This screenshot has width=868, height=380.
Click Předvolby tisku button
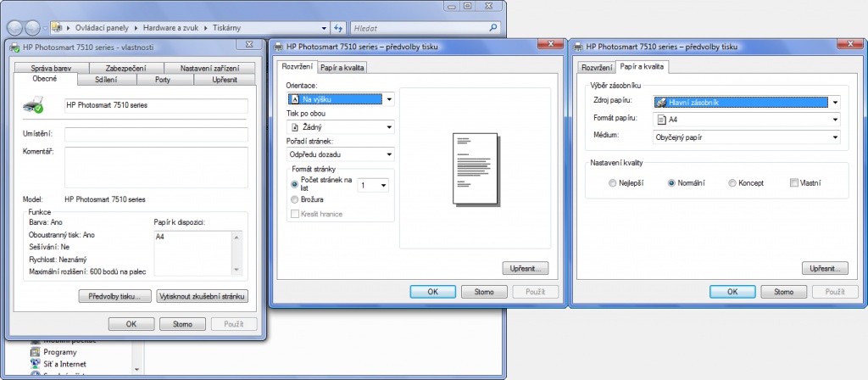[114, 296]
